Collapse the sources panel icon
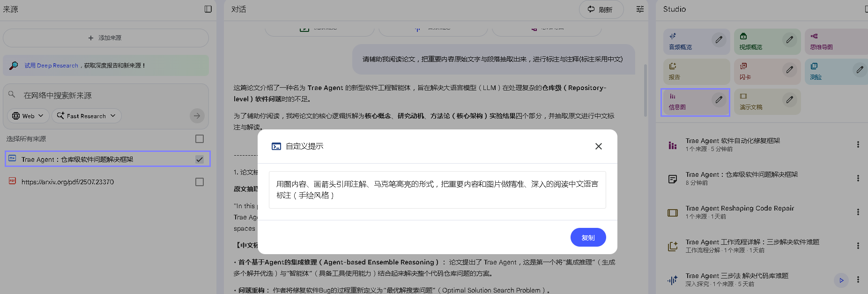 208,9
